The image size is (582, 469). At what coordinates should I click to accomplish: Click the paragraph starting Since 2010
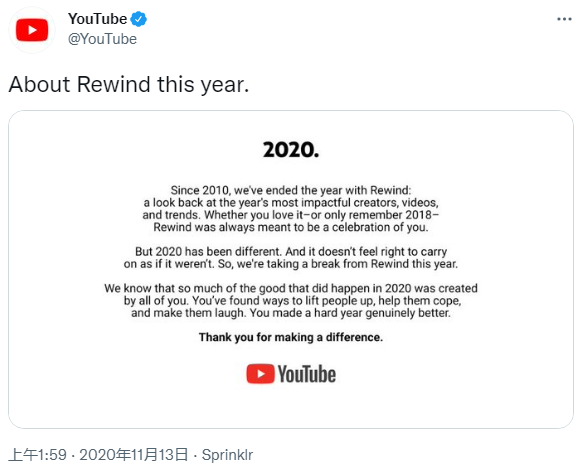tap(291, 209)
